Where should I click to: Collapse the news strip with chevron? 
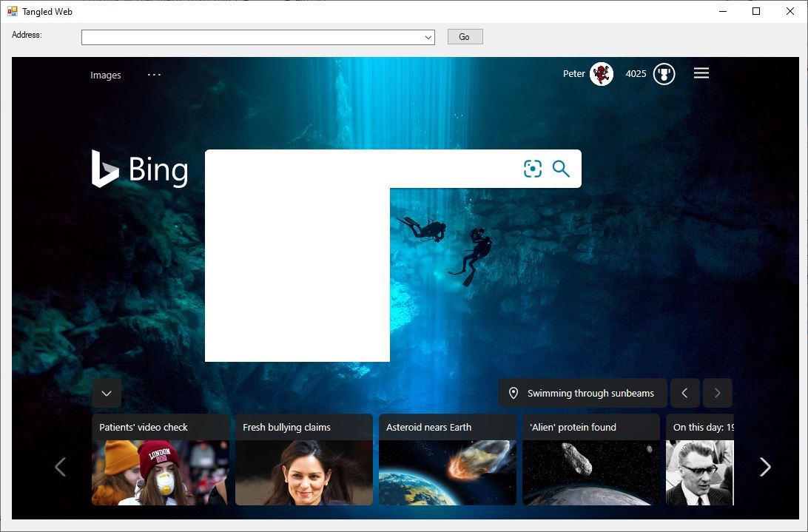point(107,394)
